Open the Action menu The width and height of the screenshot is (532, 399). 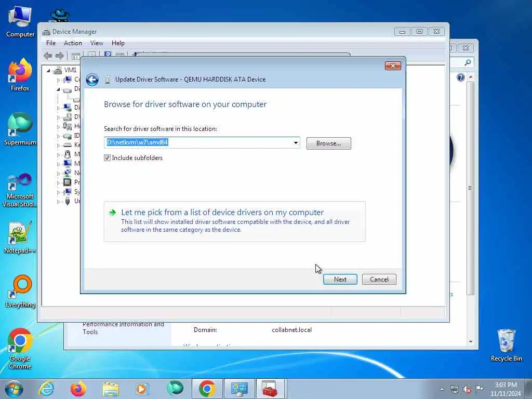tap(73, 43)
